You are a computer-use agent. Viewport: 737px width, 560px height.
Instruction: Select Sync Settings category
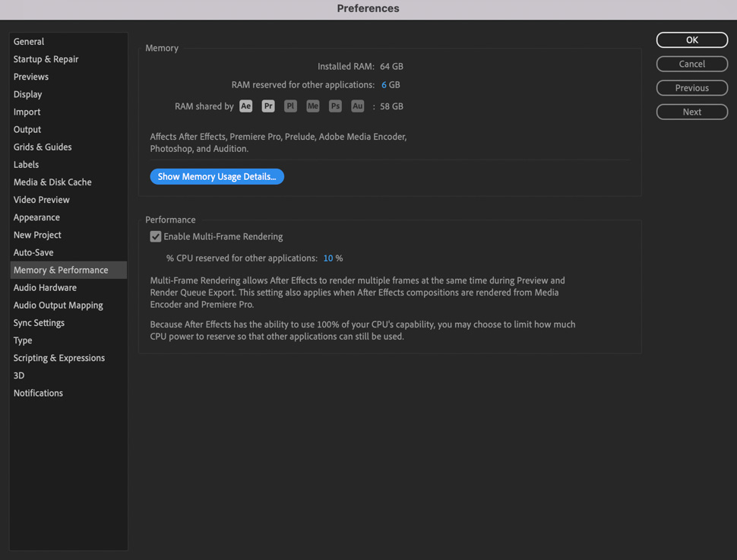[68, 323]
